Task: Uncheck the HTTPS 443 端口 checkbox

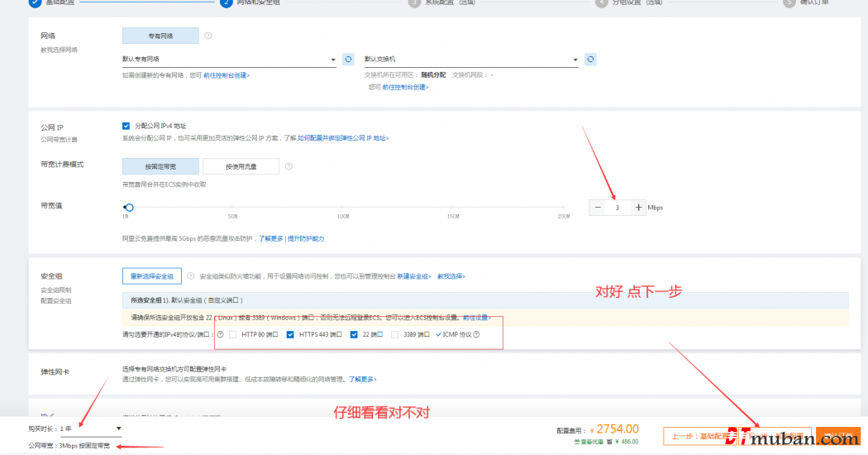Action: [x=290, y=335]
